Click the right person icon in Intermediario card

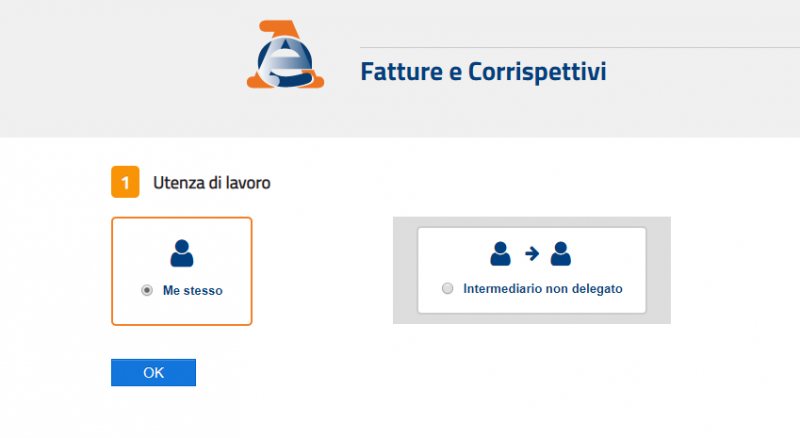click(x=561, y=254)
